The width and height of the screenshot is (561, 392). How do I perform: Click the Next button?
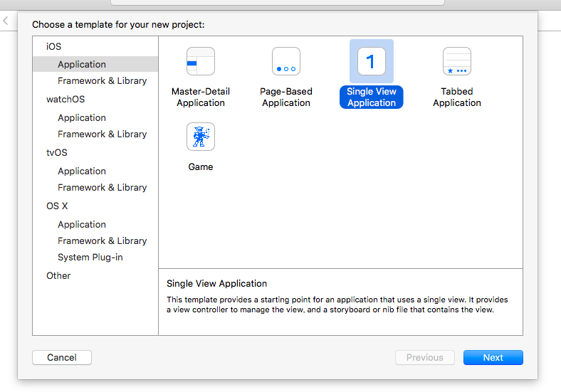[x=493, y=357]
